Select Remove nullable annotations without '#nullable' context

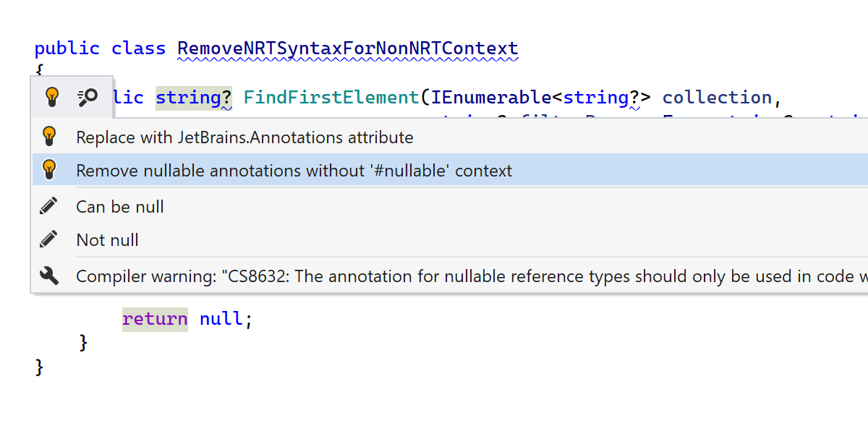coord(294,171)
